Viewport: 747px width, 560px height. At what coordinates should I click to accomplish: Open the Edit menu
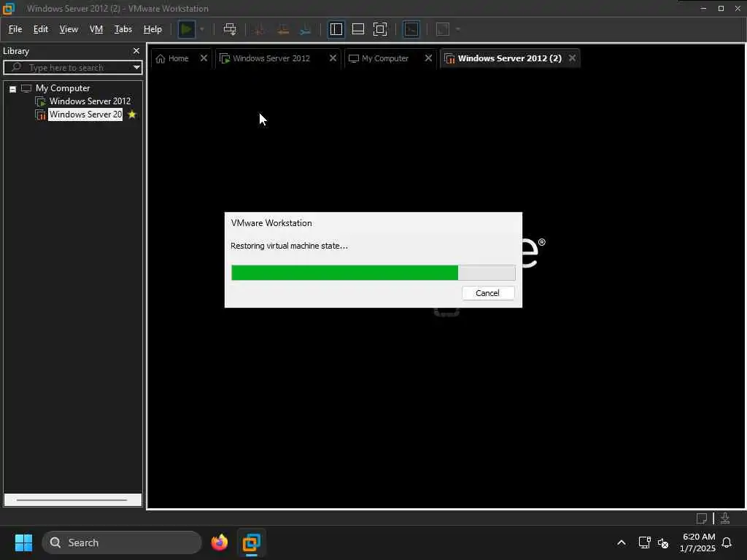(41, 29)
